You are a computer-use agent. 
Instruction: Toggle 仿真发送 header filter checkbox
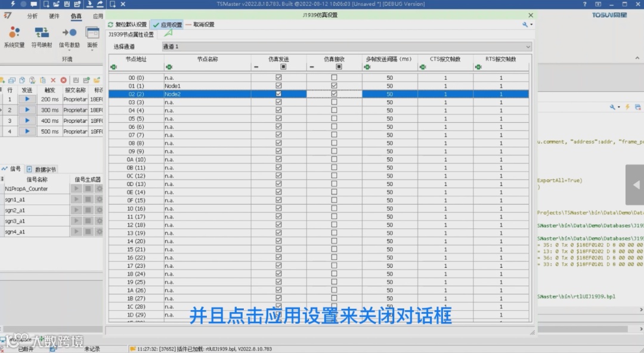click(283, 67)
